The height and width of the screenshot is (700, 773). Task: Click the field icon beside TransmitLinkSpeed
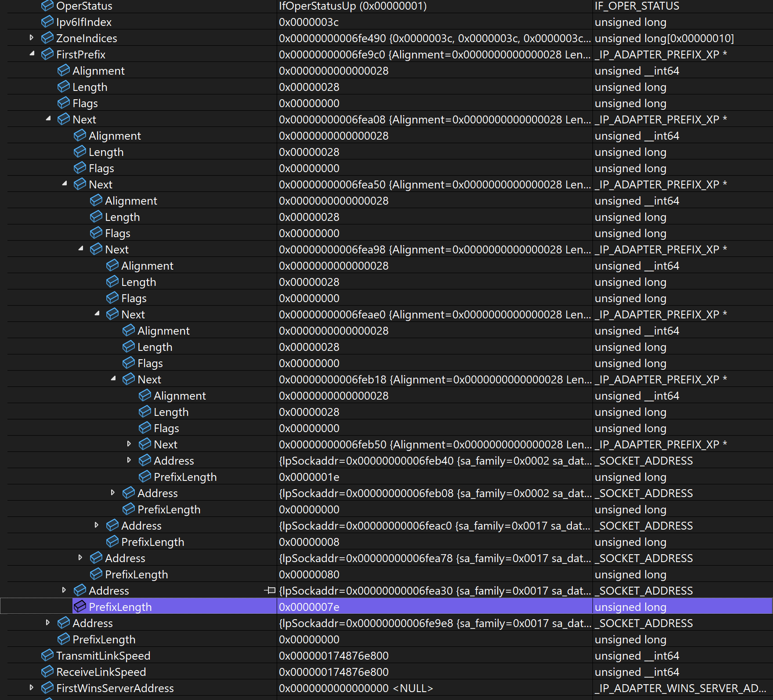(x=47, y=655)
